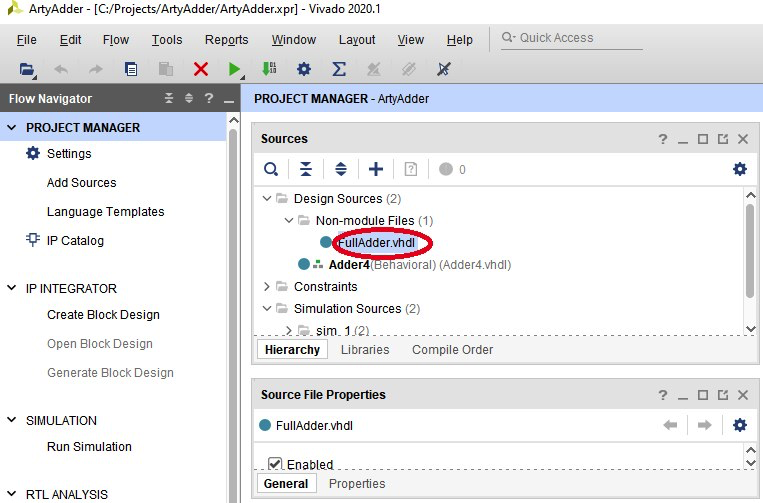Open the Flow menu

click(116, 40)
